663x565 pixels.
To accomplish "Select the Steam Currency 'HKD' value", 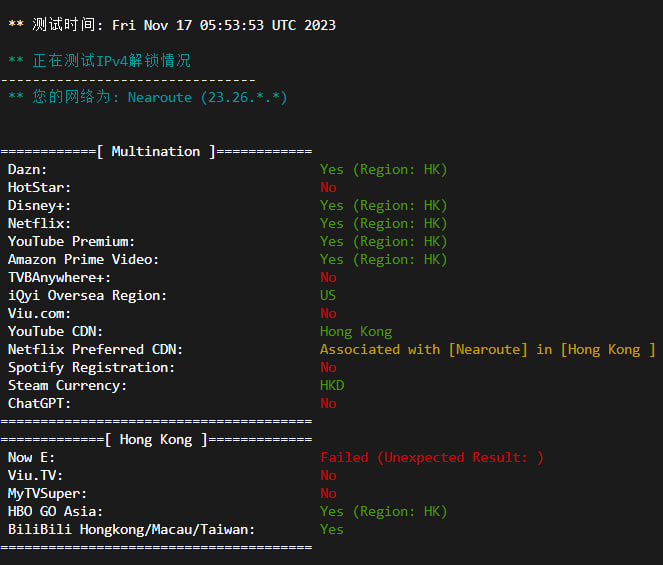I will coord(332,385).
